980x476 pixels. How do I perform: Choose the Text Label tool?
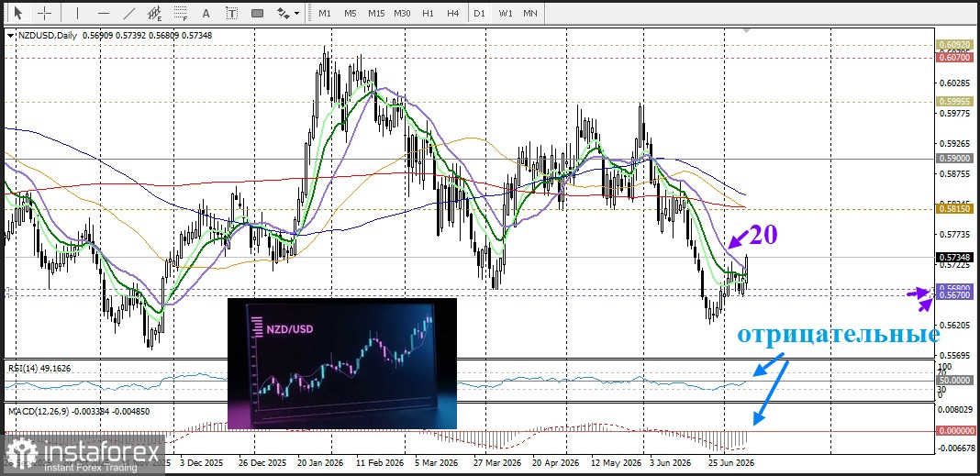(x=232, y=13)
